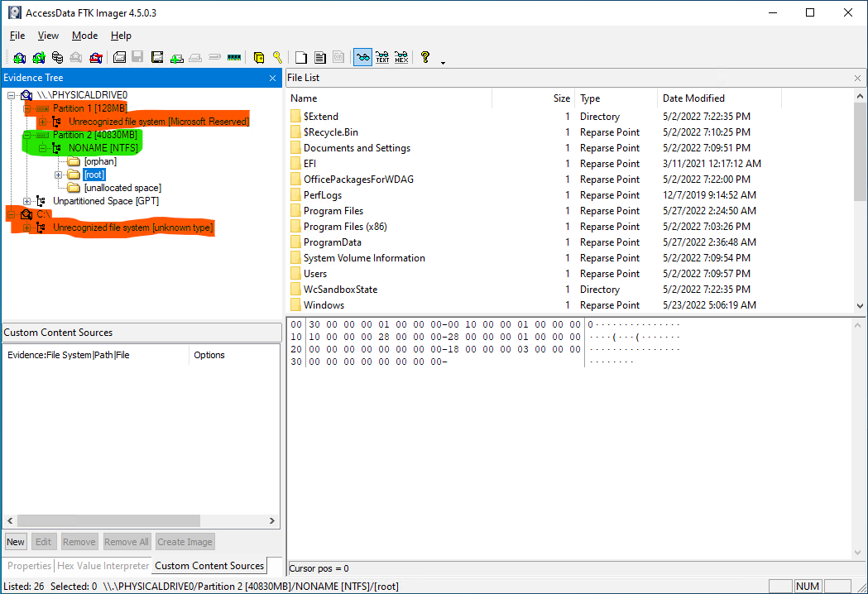Select the [orphan] tree item
The height and width of the screenshot is (594, 868).
(100, 161)
